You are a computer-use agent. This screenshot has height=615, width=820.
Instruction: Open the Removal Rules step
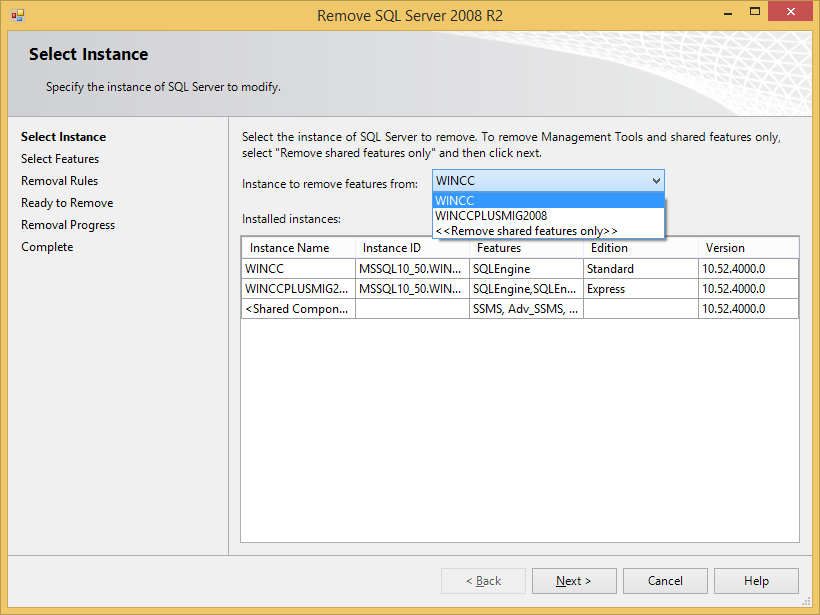click(60, 181)
